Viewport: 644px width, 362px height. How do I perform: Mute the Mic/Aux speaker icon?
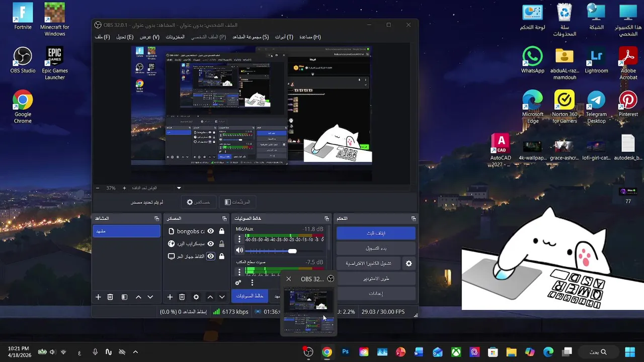click(239, 250)
